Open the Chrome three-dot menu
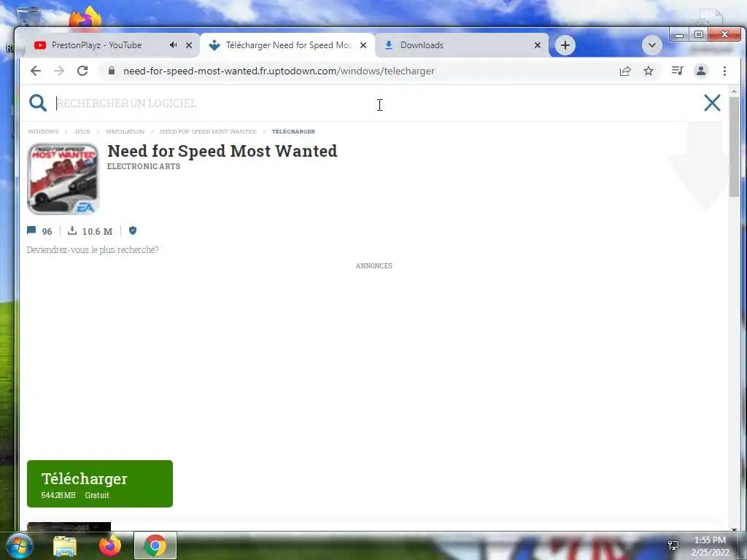 (x=724, y=71)
